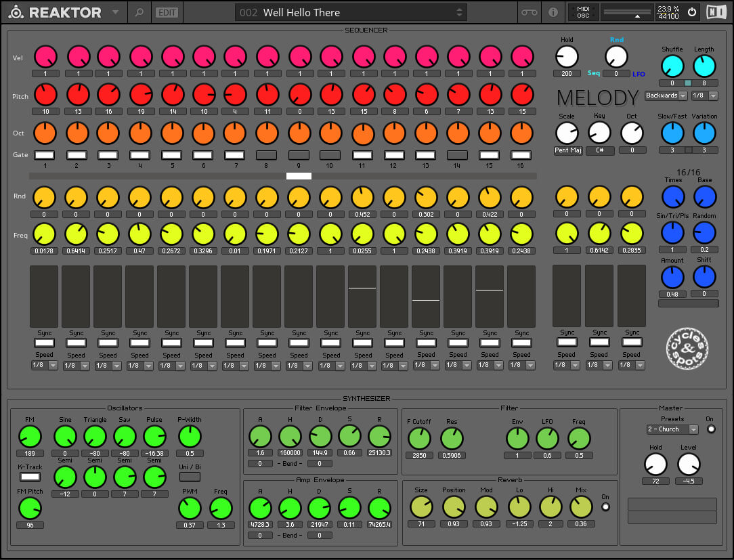Click the empty Master display box

[x=672, y=511]
